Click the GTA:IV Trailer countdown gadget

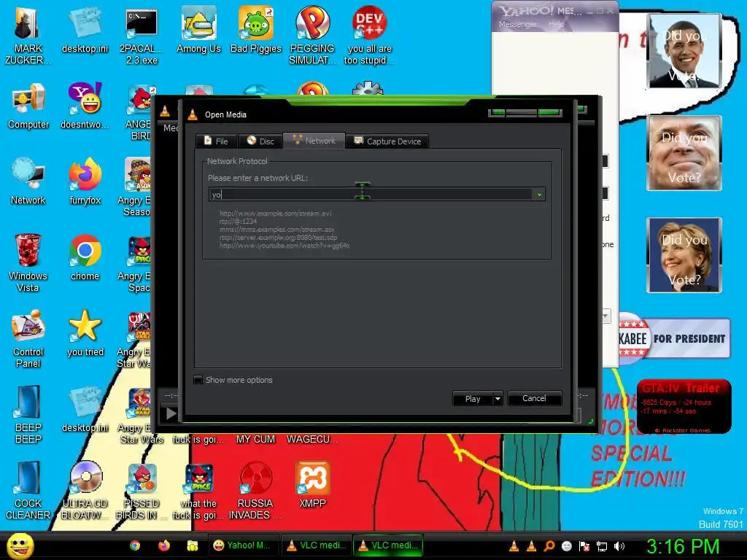(684, 406)
